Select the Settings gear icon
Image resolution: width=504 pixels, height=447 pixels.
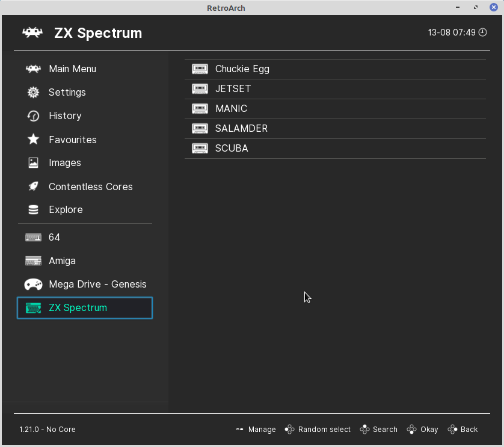click(x=32, y=92)
